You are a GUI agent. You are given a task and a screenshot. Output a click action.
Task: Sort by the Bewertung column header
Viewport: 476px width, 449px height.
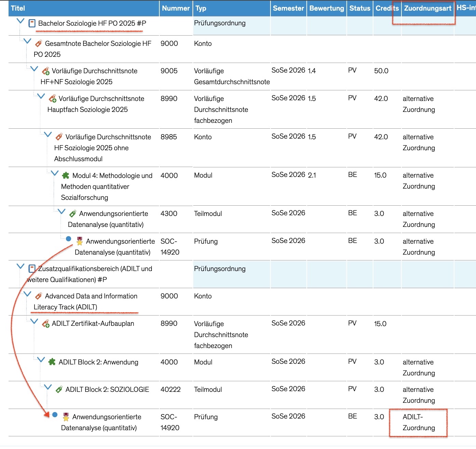point(327,8)
